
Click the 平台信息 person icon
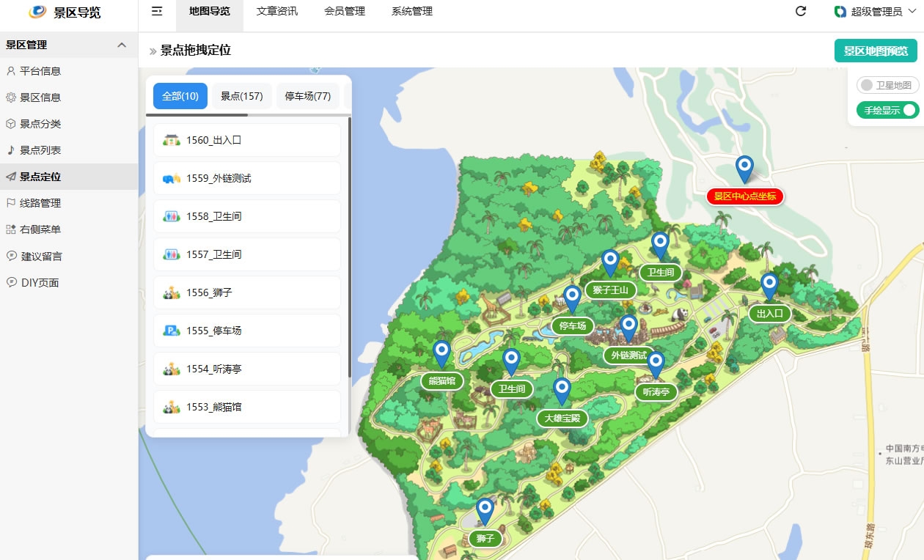click(10, 71)
